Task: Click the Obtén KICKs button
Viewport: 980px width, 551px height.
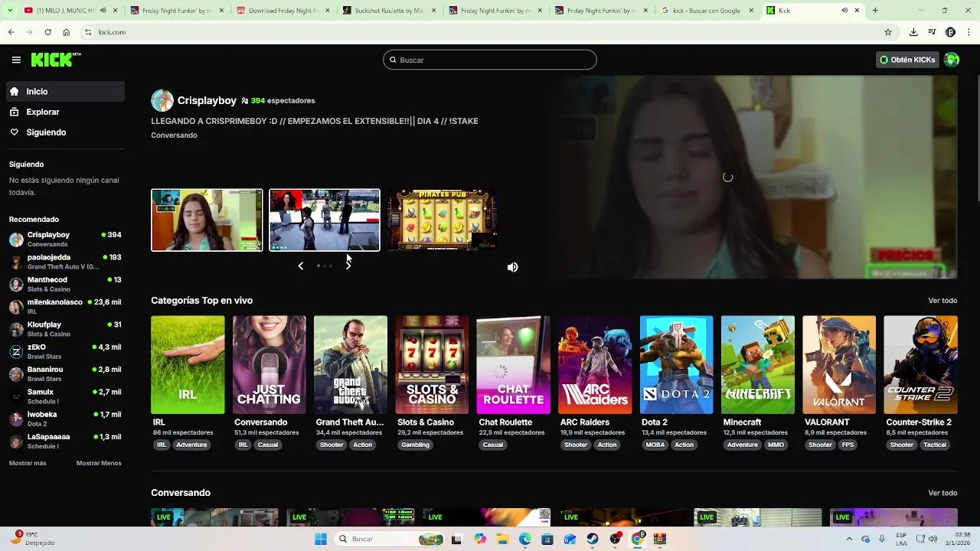Action: coord(907,60)
